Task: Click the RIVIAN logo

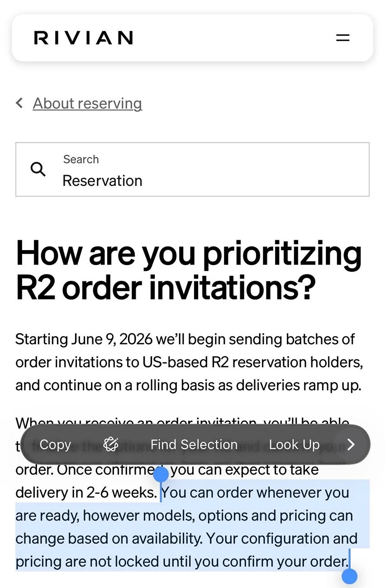Action: (x=84, y=38)
